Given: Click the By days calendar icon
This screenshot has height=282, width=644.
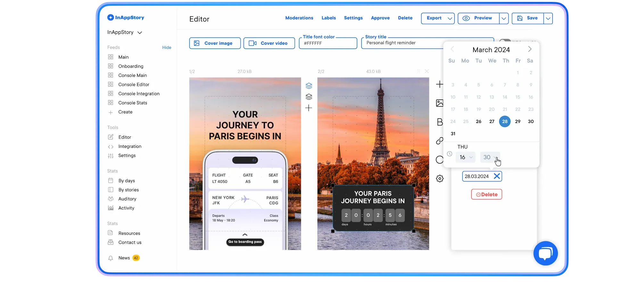Looking at the screenshot, I should [x=111, y=181].
